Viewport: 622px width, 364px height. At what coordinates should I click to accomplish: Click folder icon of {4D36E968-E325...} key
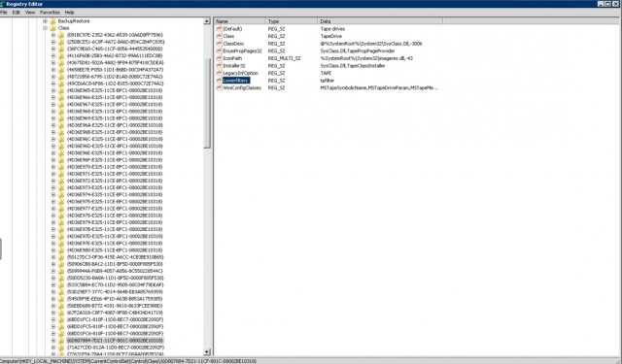click(61, 112)
